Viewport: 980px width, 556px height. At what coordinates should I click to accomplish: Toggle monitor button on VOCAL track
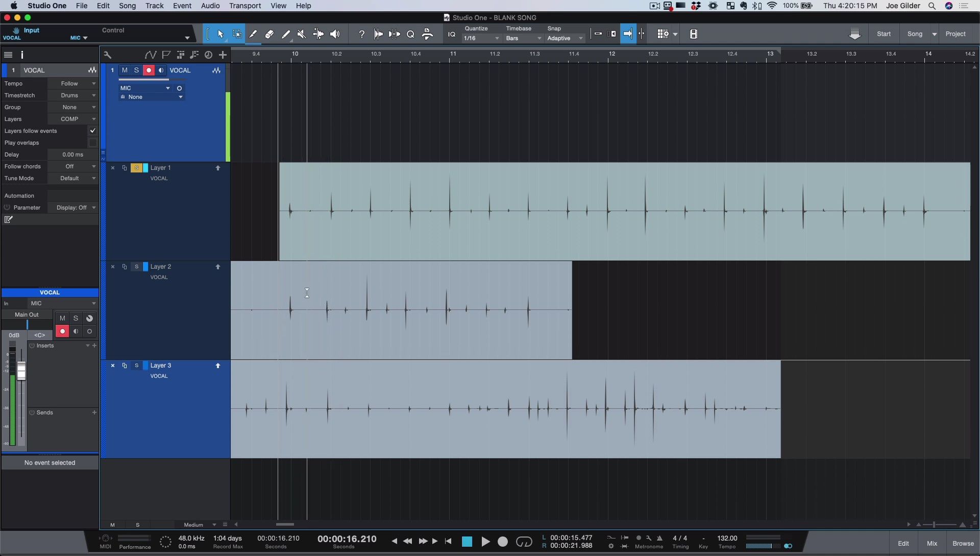point(161,70)
